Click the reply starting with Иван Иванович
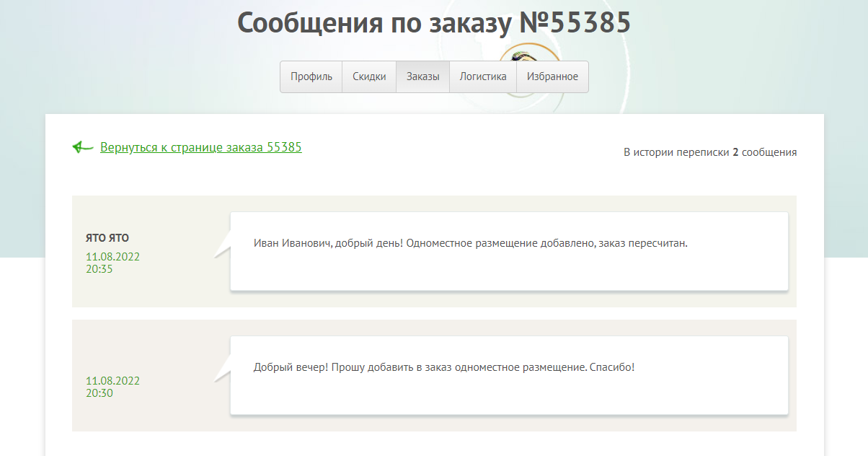Viewport: 868px width, 456px height. (x=471, y=243)
